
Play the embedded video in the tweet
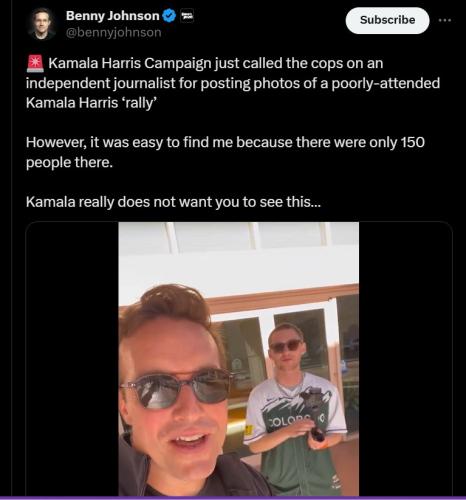(239, 359)
